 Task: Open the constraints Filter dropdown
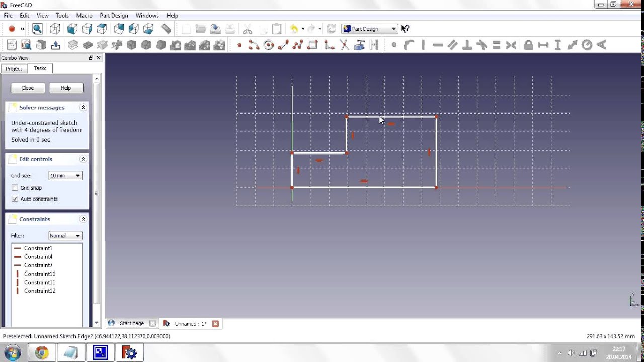(x=65, y=236)
